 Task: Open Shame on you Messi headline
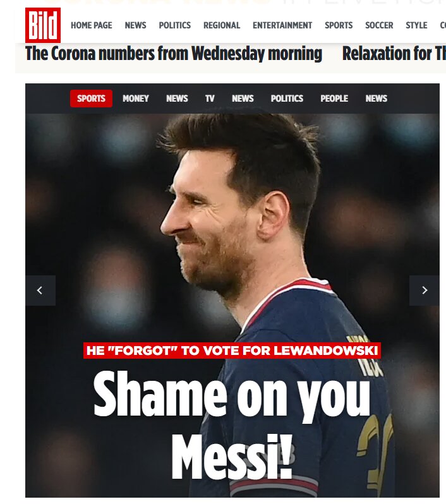pos(232,424)
